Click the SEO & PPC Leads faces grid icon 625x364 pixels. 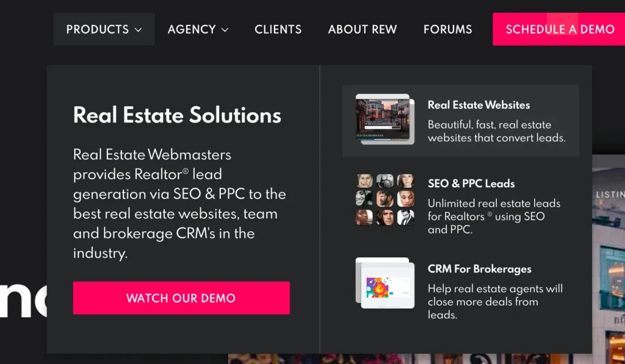pyautogui.click(x=385, y=199)
